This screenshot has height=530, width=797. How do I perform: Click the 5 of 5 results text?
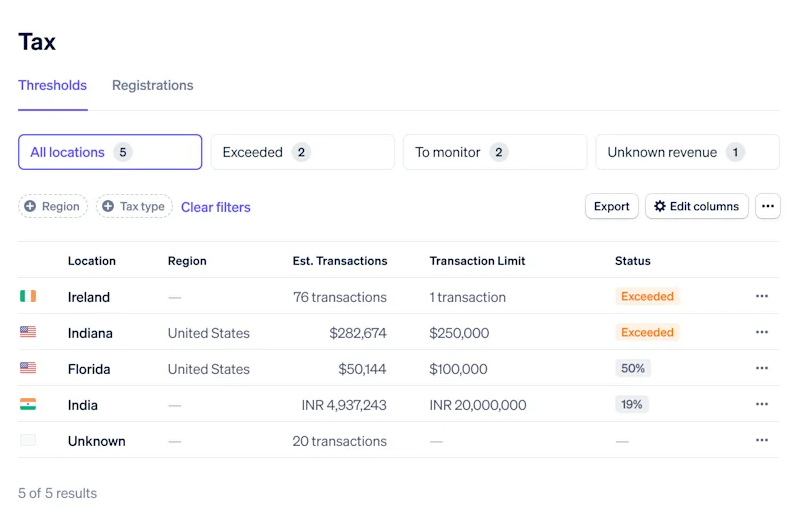[x=57, y=493]
